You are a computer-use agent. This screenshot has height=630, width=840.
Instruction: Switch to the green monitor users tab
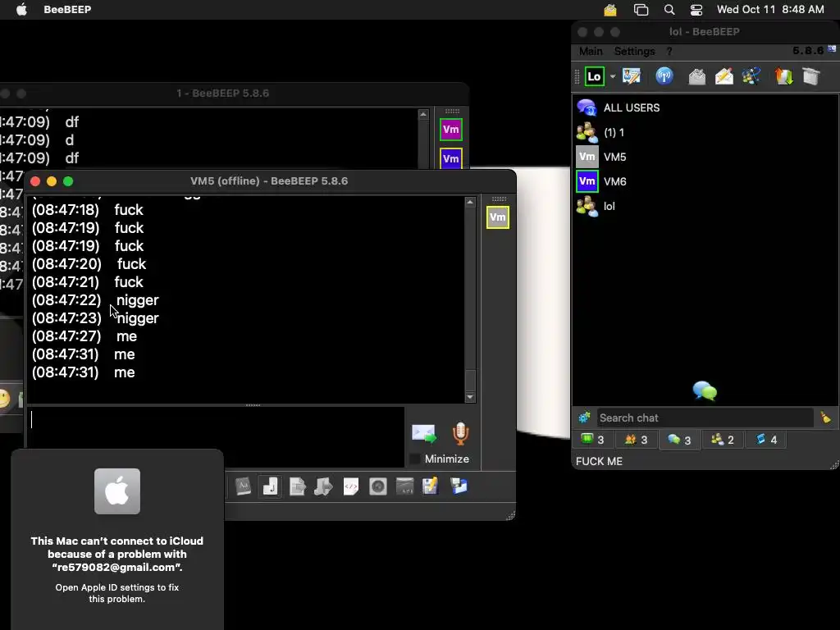coord(592,440)
